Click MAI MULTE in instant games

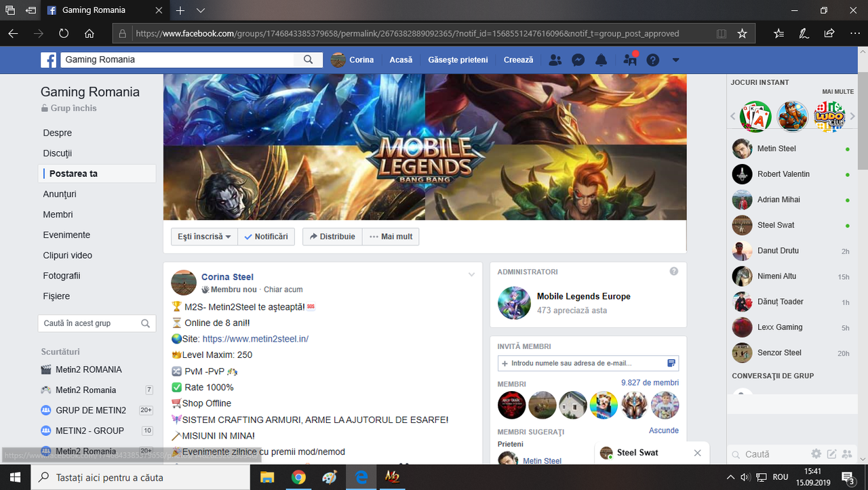point(837,91)
